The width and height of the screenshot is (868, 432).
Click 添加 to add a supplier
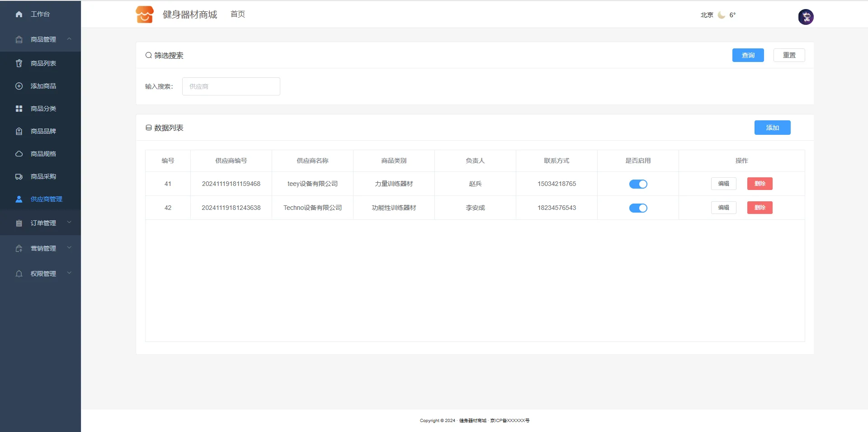[772, 128]
